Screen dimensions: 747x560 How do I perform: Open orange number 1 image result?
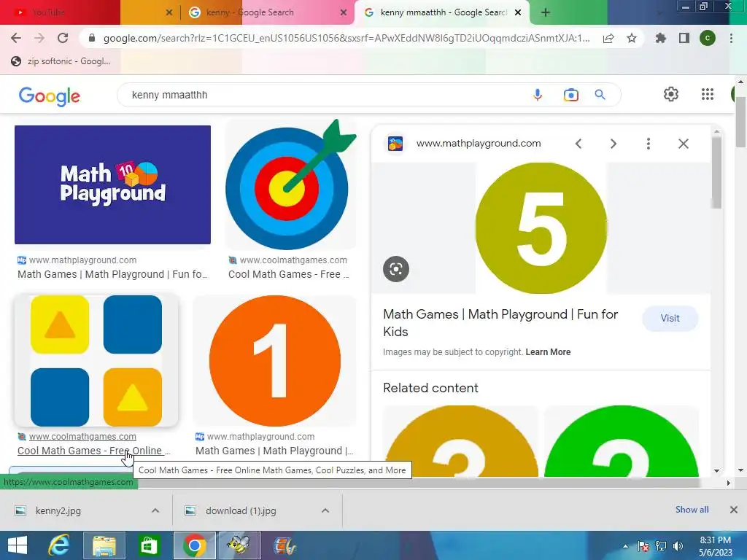tap(274, 360)
